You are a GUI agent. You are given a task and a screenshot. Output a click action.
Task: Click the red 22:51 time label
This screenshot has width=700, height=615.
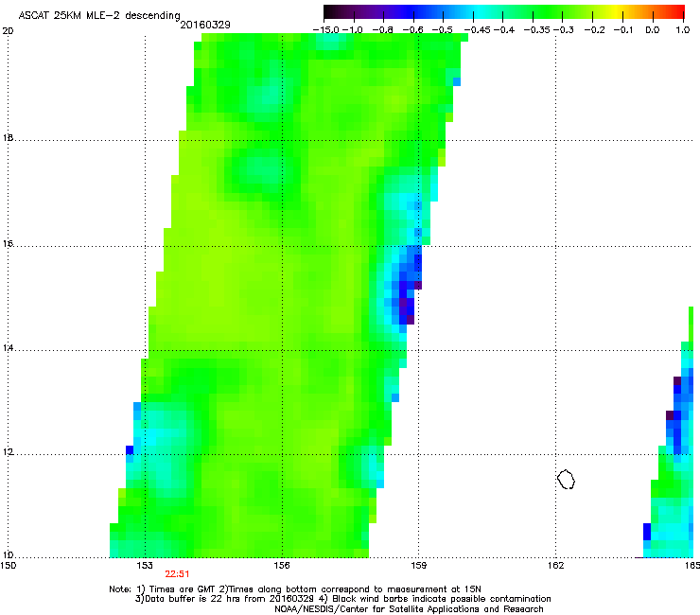coord(177,574)
